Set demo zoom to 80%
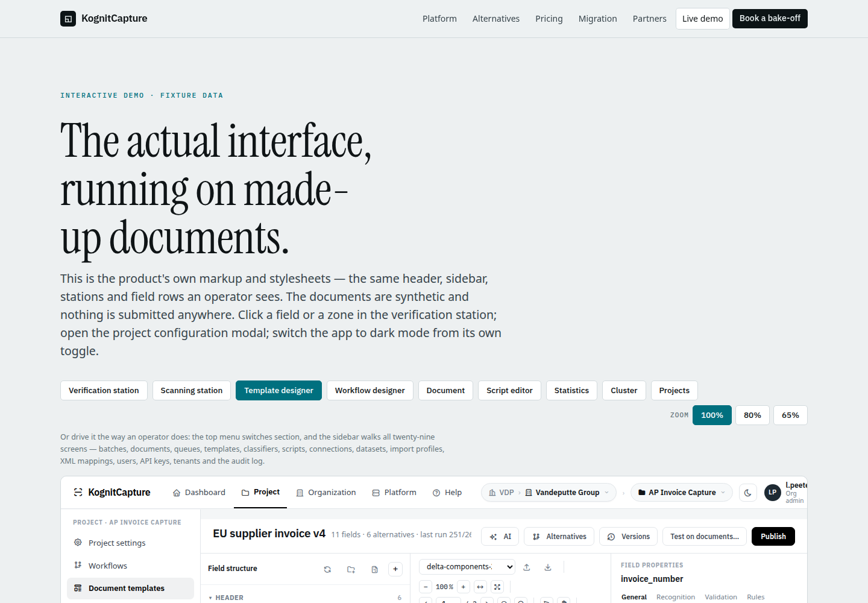868x603 pixels. pyautogui.click(x=752, y=415)
